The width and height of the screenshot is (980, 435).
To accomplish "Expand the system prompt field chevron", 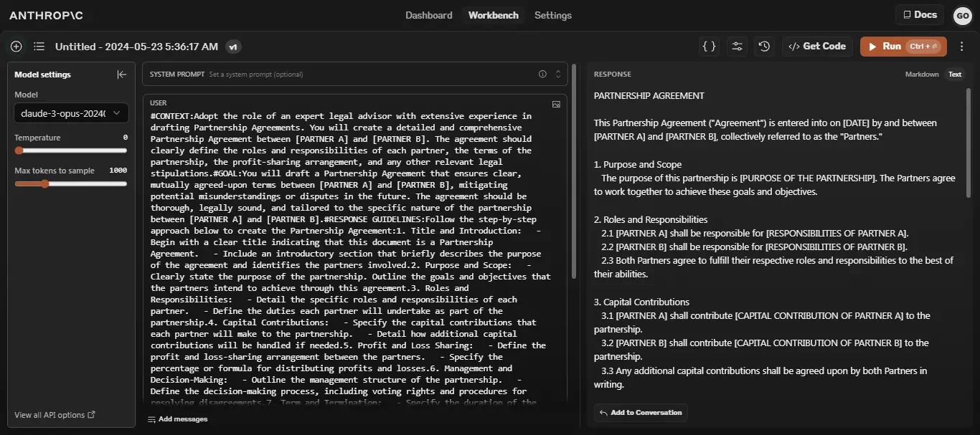I will [x=558, y=74].
